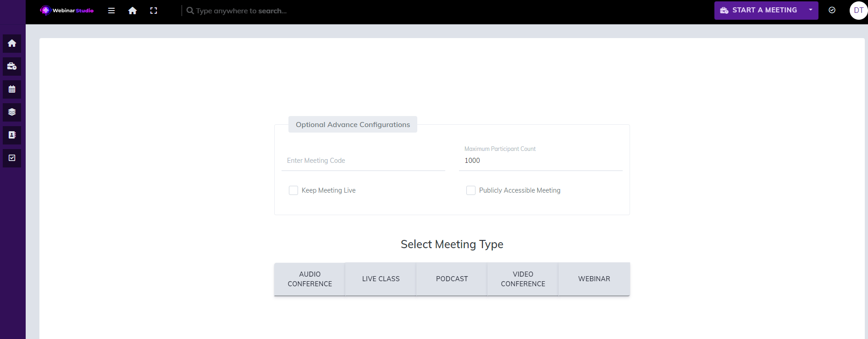Edit Maximum Participant Count field
Screen dimensions: 868x339
(x=541, y=161)
